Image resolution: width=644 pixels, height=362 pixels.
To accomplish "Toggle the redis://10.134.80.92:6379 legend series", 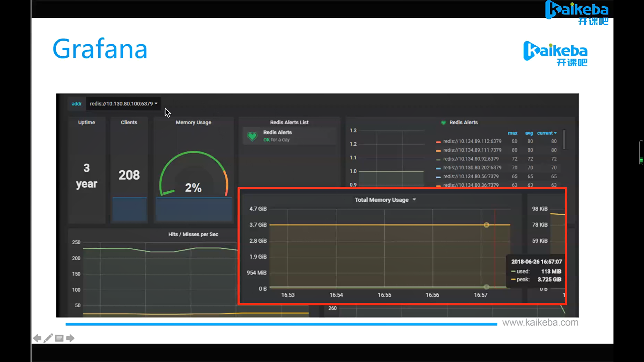I will point(471,159).
